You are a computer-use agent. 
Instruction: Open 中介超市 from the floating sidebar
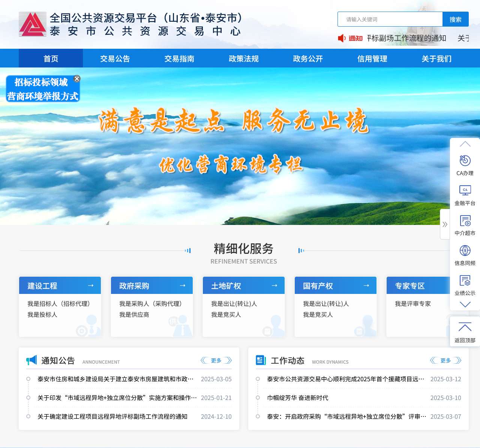465,221
